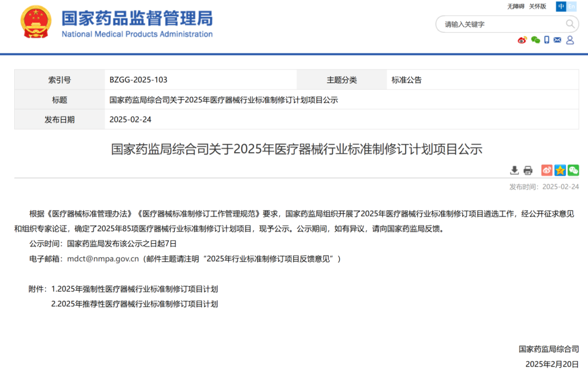Share article via red Weibo button
Image resolution: width=588 pixels, height=371 pixels.
tap(547, 170)
